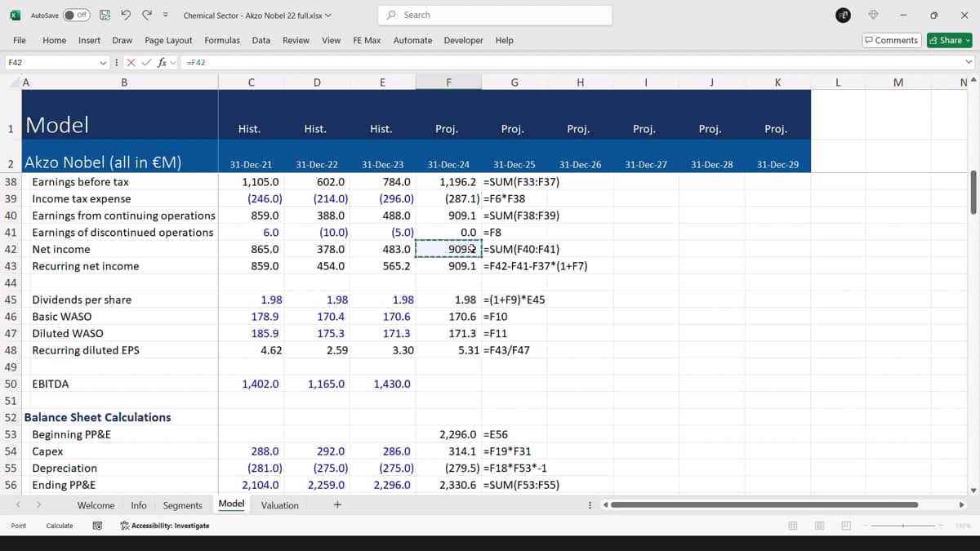This screenshot has width=980, height=551.
Task: Open the FE Max ribbon tab
Action: click(x=367, y=40)
